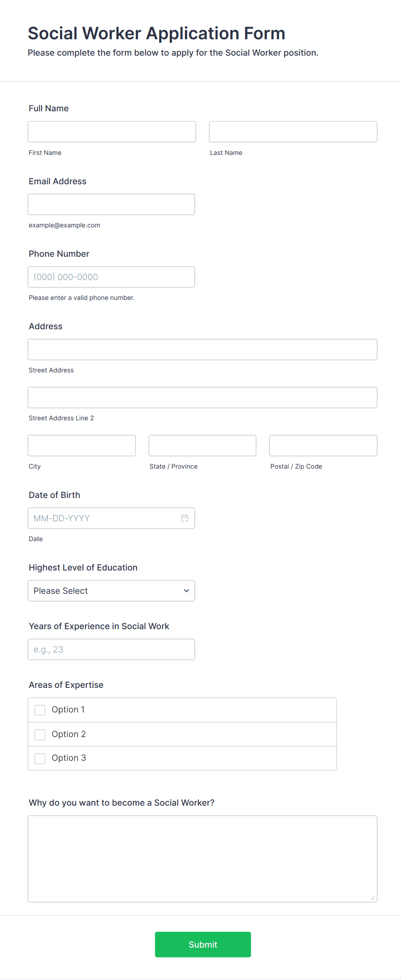Image resolution: width=401 pixels, height=980 pixels.
Task: Click the Why become a Social Worker textarea
Action: [202, 859]
